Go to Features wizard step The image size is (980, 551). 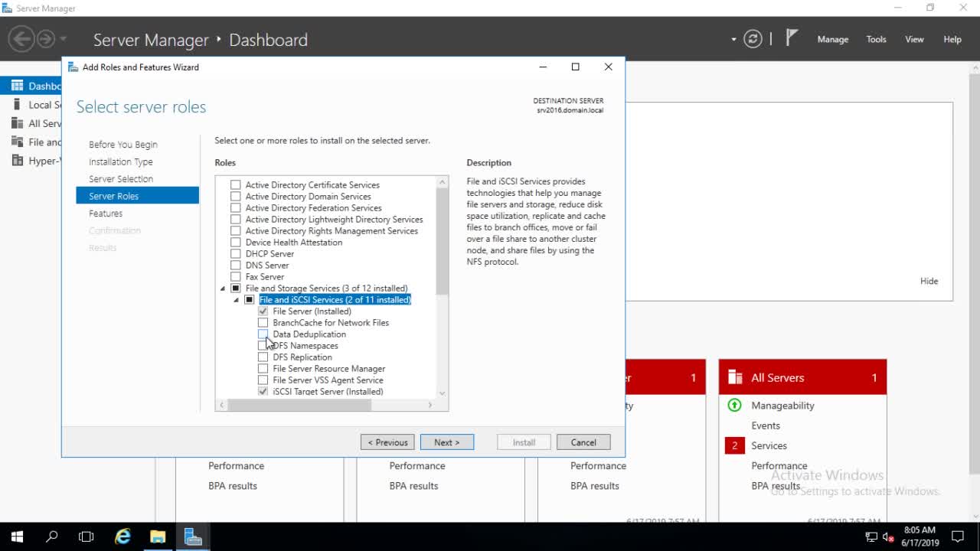[106, 214]
